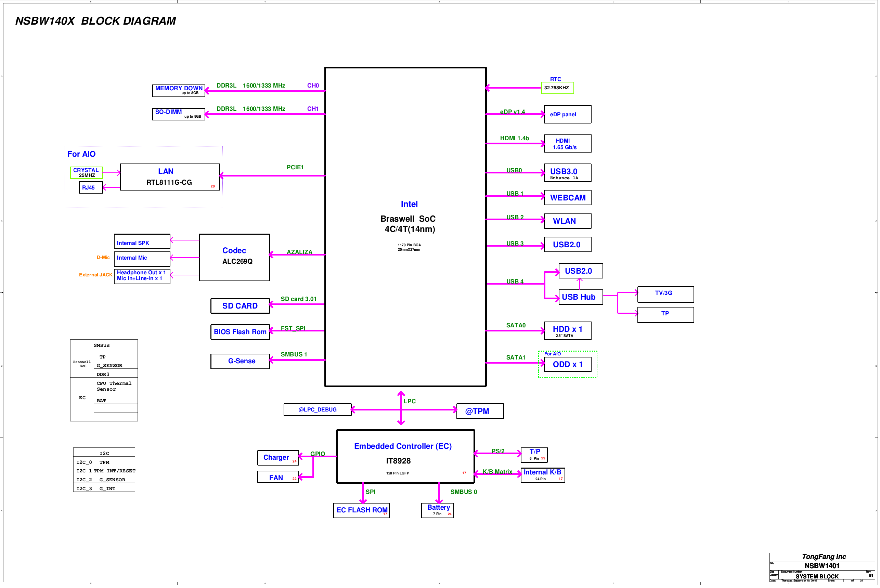Click the eDP v1.4 label
880x588 pixels.
click(x=513, y=112)
